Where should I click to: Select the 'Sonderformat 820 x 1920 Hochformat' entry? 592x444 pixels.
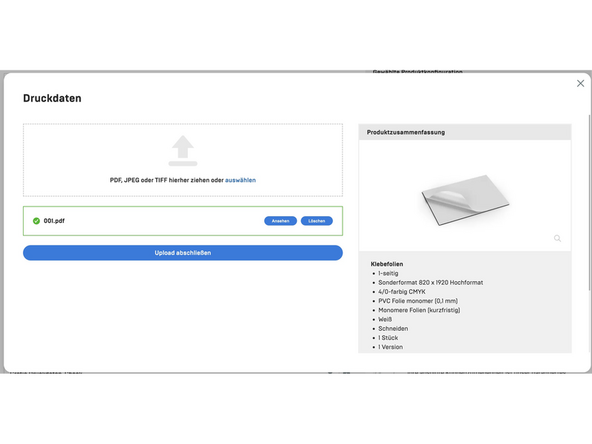[430, 282]
